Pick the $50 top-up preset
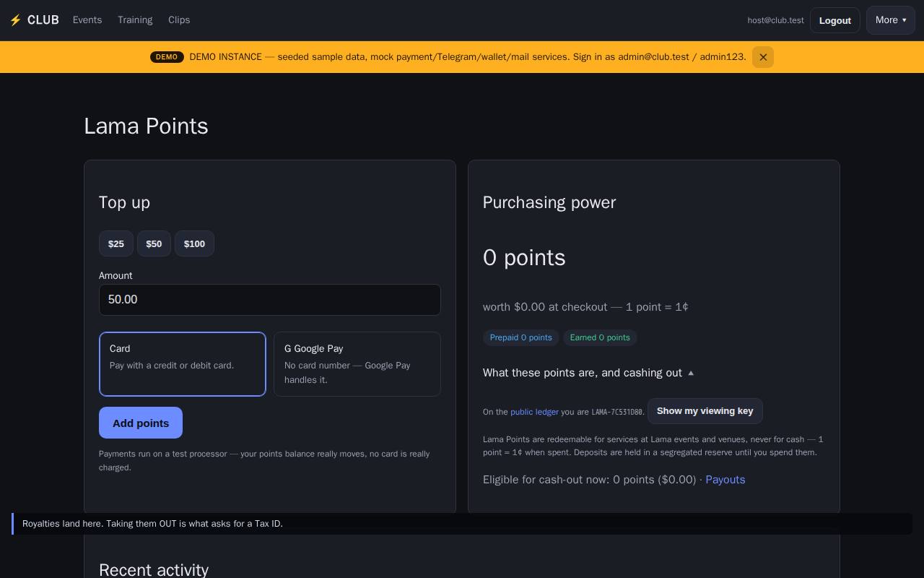This screenshot has width=924, height=578. [x=154, y=243]
